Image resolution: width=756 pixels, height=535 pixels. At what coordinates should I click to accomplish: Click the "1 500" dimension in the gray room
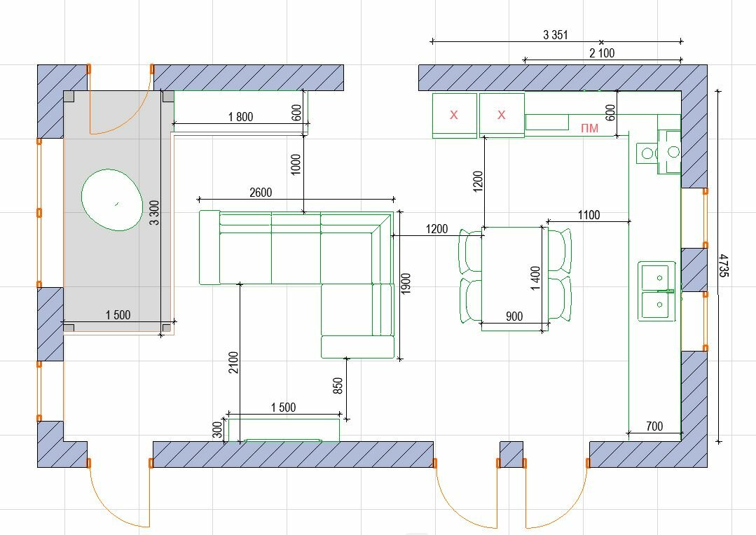[118, 315]
